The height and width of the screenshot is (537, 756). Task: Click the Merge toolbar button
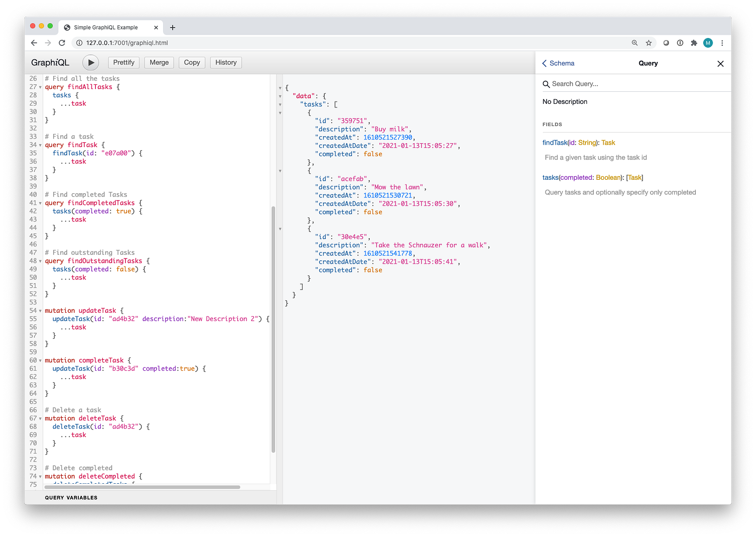(159, 63)
